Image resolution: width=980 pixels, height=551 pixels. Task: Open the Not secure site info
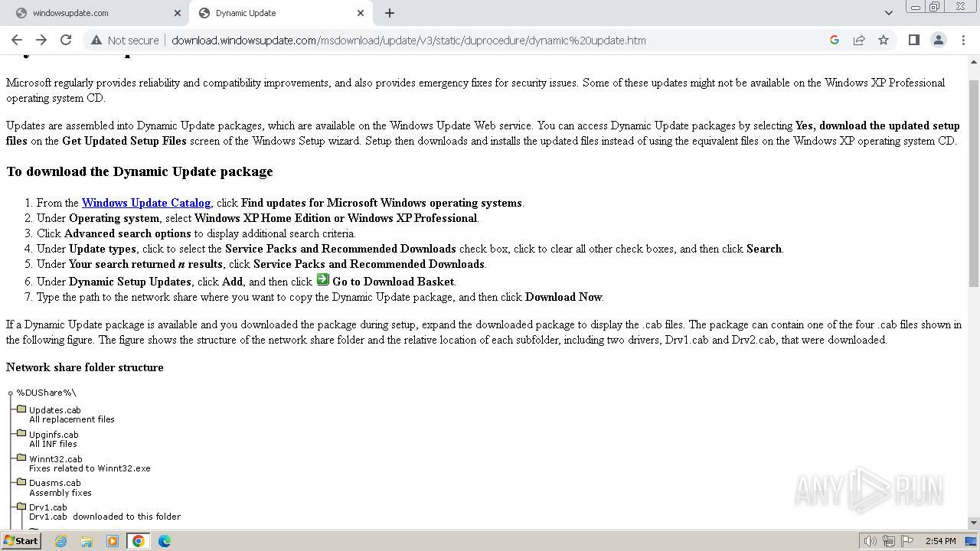pos(125,40)
